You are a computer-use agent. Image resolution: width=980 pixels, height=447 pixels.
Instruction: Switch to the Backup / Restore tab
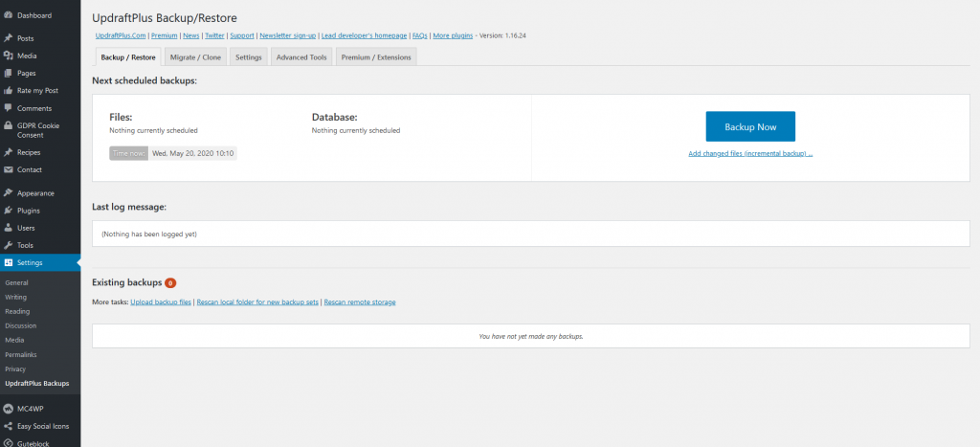(128, 56)
